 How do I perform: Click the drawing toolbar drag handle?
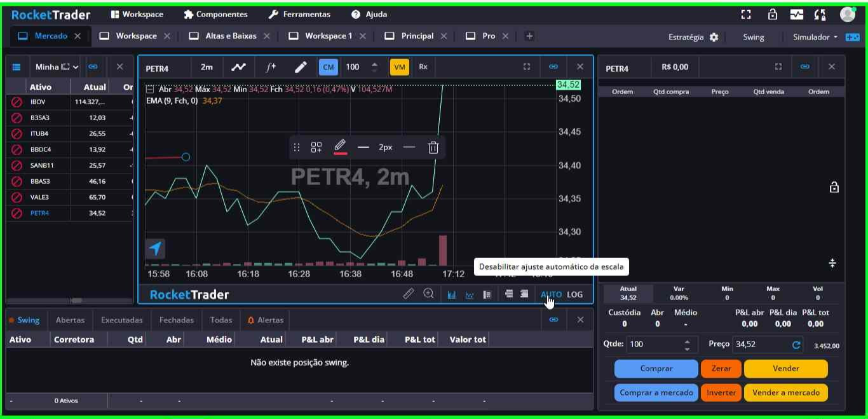(x=297, y=148)
